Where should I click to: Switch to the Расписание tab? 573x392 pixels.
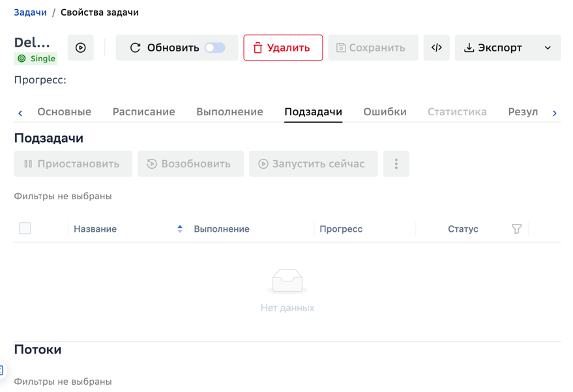tap(143, 112)
